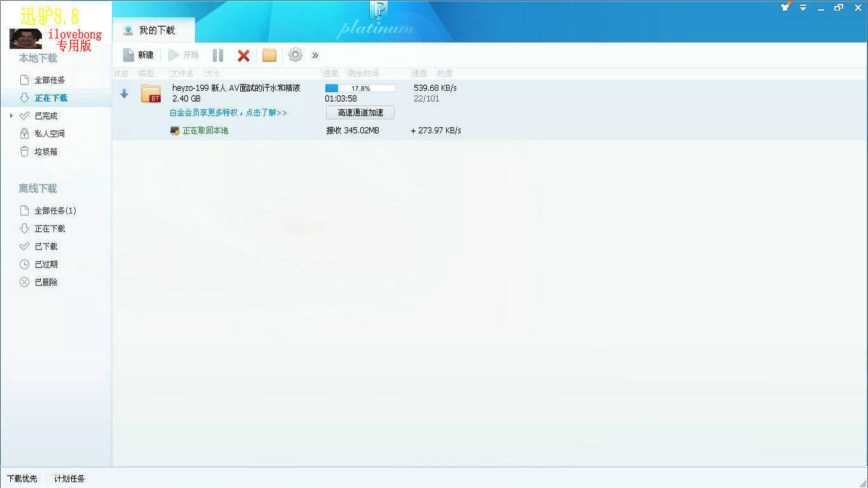Open the 垃圾箱 trash bin
The height and width of the screenshot is (488, 868).
tap(46, 151)
